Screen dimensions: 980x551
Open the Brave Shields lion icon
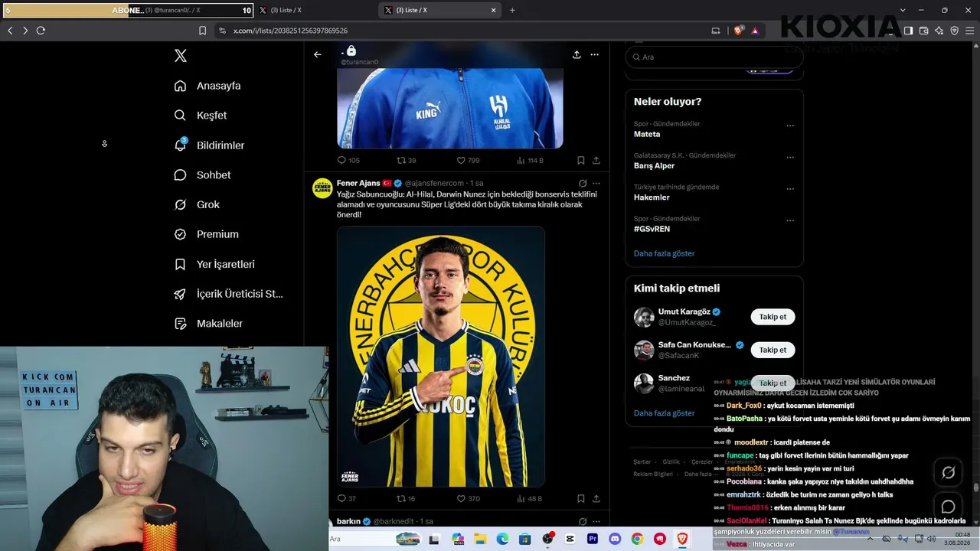tap(739, 31)
